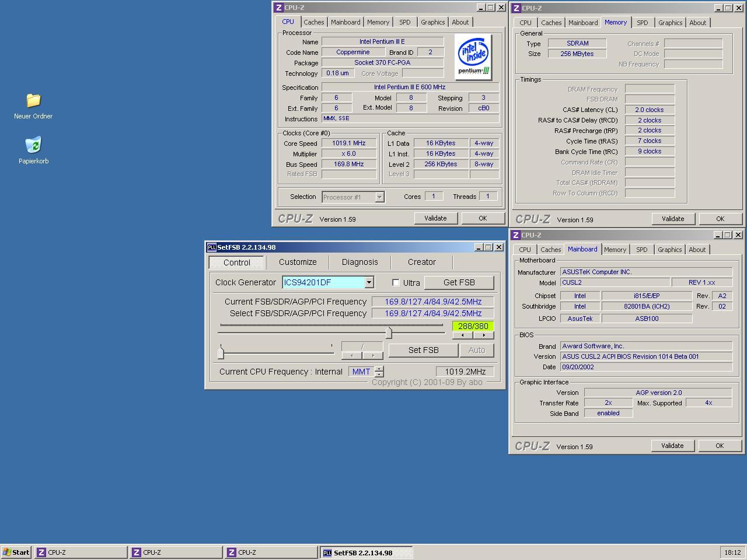747x560 pixels.
Task: Click Validate in the Memory window
Action: pyautogui.click(x=673, y=219)
